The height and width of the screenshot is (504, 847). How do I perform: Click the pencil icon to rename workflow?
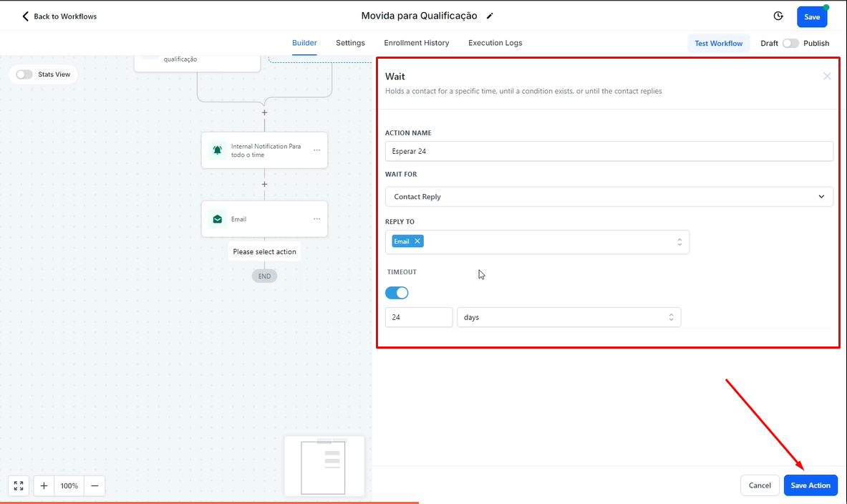(x=490, y=16)
